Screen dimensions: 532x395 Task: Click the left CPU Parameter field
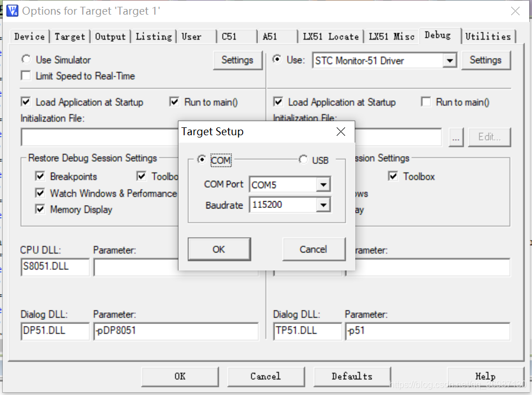[136, 267]
